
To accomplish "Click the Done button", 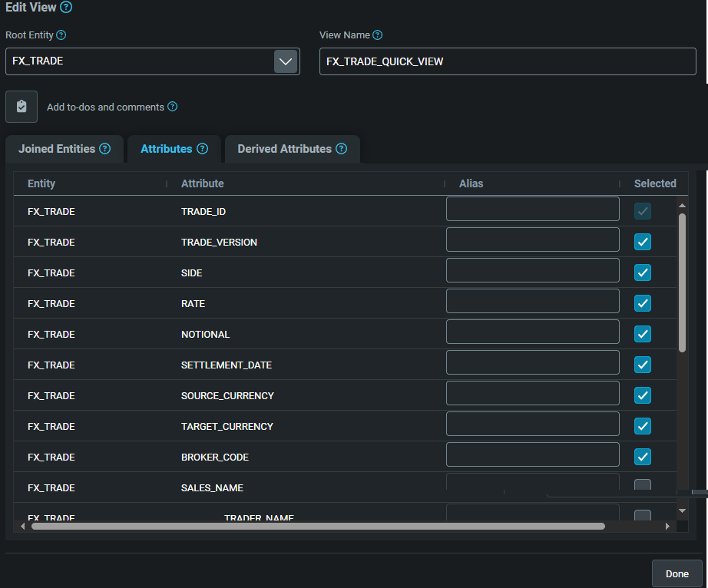I will (677, 573).
